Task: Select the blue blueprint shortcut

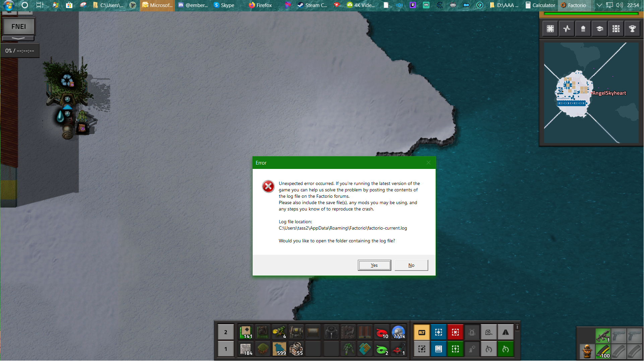Action: (439, 349)
